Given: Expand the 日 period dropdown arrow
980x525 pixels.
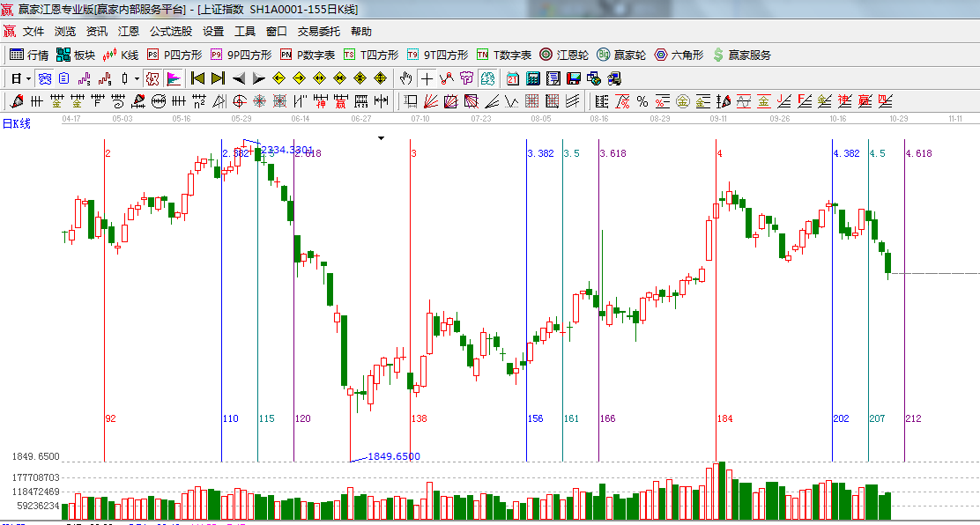Looking at the screenshot, I should 28,78.
